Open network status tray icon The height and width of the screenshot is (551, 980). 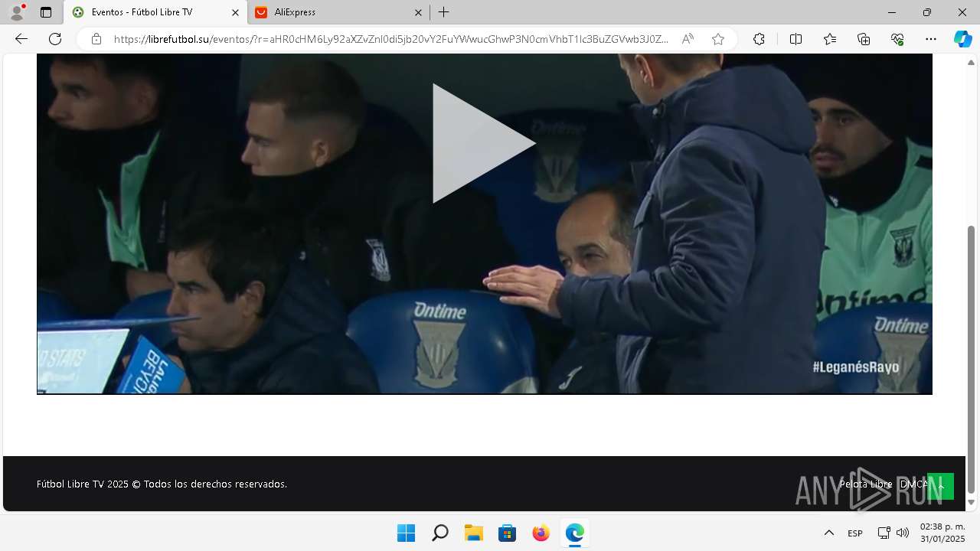[x=884, y=533]
